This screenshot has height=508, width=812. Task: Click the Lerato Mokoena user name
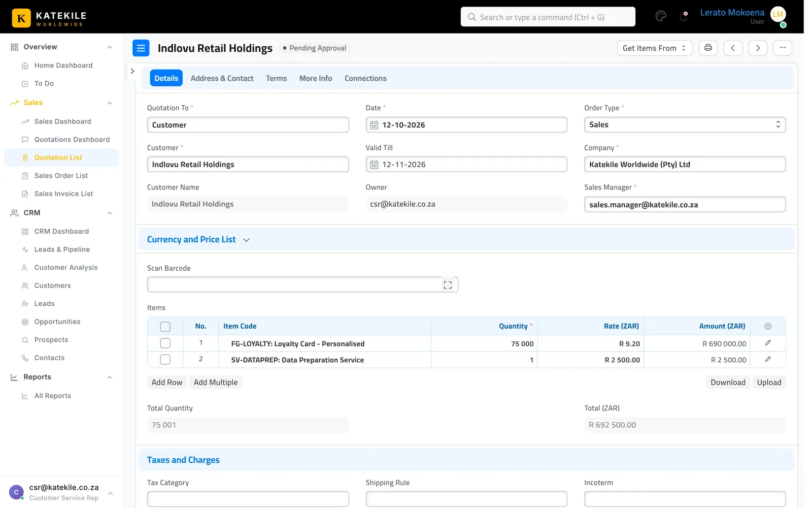click(732, 13)
